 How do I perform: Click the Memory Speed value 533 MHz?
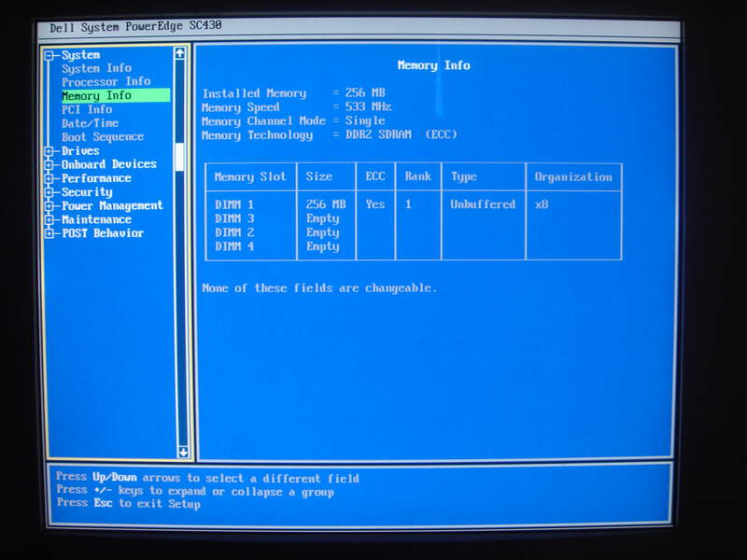tap(368, 106)
